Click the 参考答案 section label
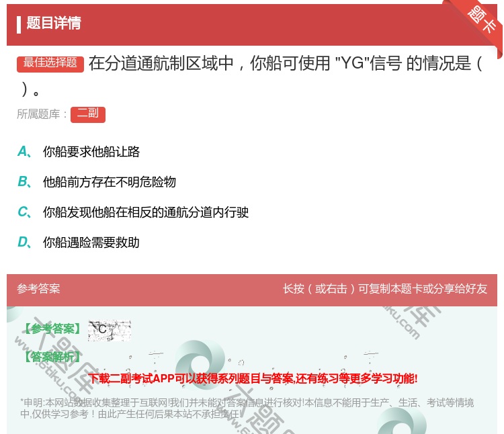Viewport: 504px width, 434px height. click(x=38, y=289)
